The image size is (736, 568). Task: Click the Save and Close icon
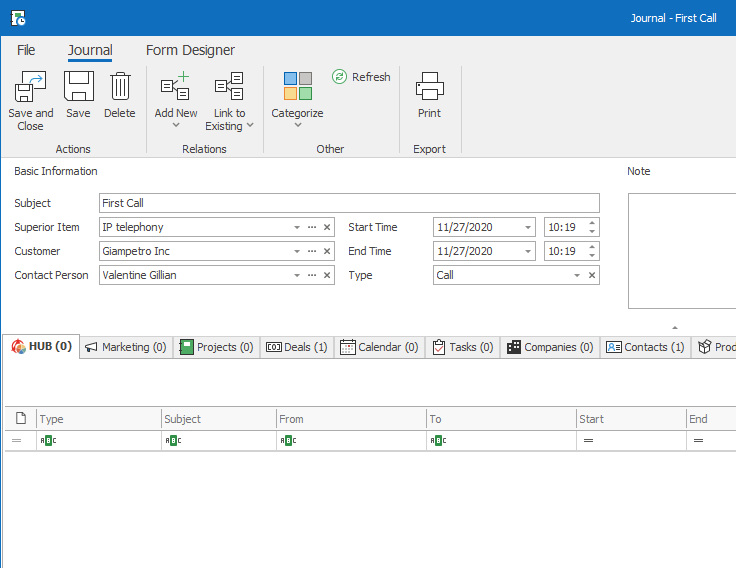click(x=31, y=86)
